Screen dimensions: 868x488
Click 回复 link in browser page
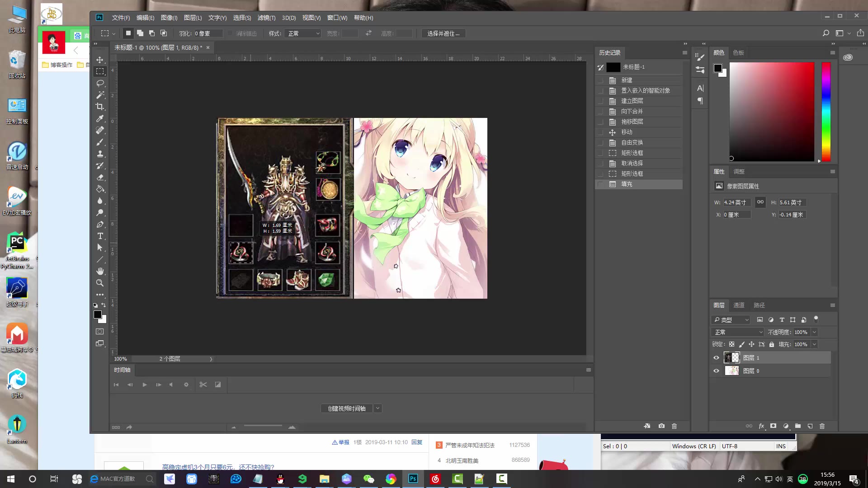click(417, 442)
